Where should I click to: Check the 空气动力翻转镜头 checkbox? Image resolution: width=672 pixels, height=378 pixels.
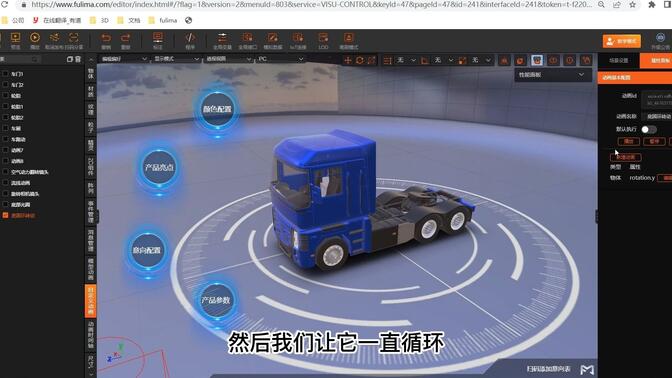[x=6, y=172]
